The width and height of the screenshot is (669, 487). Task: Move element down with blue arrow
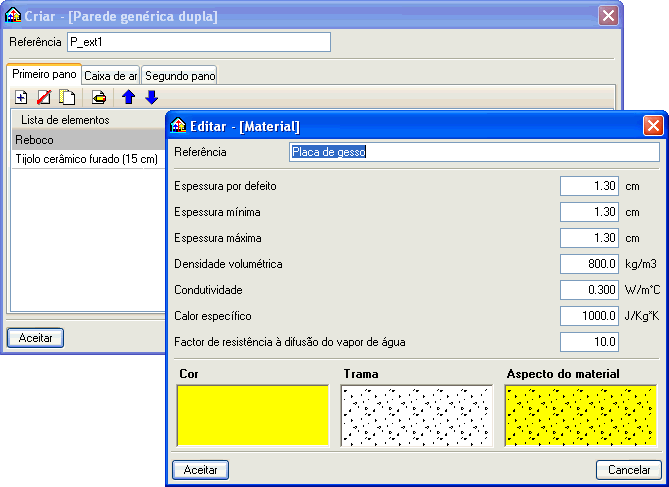(x=151, y=97)
